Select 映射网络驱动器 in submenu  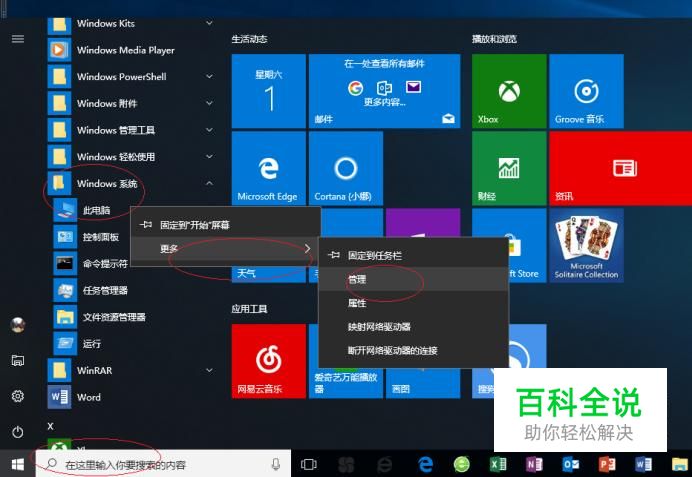click(413, 327)
